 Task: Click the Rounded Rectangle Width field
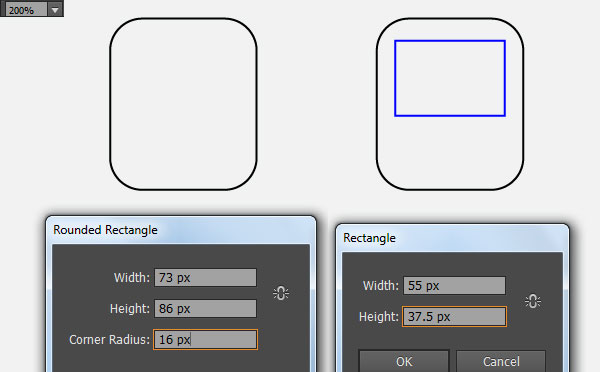click(x=205, y=277)
